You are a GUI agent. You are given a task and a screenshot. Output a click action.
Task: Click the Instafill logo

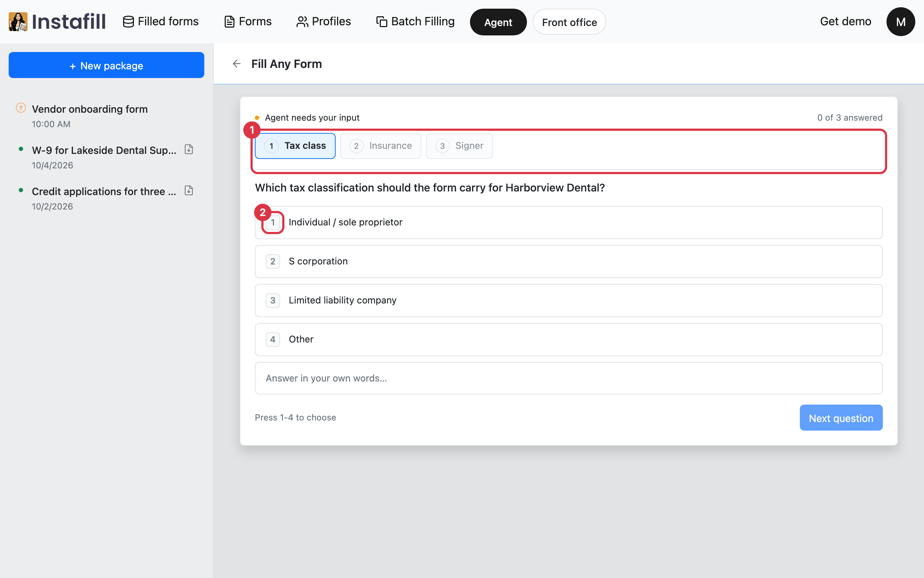(x=57, y=21)
